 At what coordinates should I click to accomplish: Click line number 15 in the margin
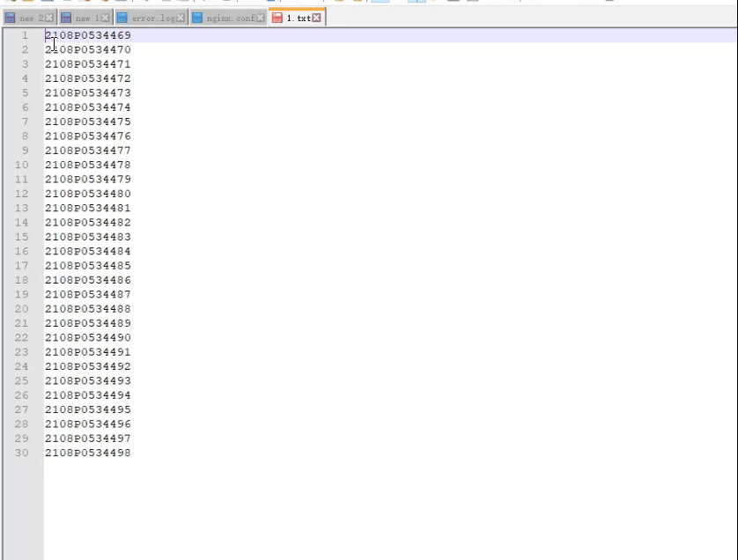[x=22, y=237]
